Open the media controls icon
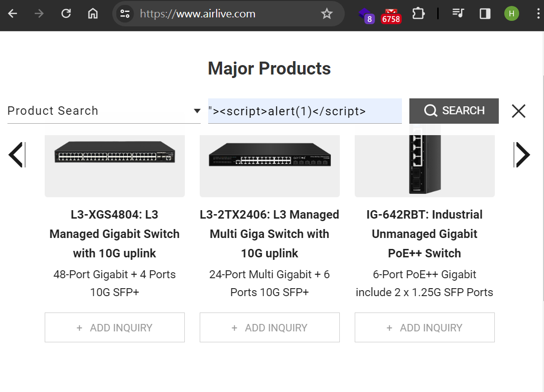The image size is (544, 392). pyautogui.click(x=458, y=14)
